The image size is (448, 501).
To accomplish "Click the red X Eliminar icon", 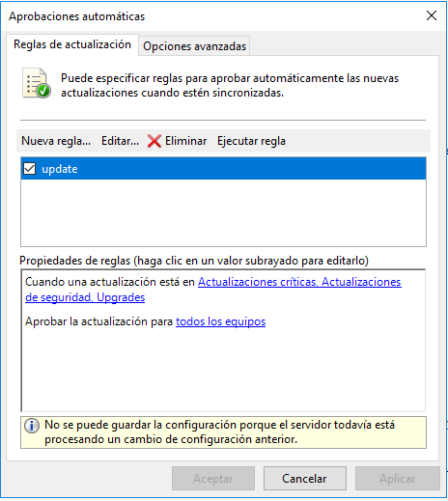I will click(x=154, y=141).
